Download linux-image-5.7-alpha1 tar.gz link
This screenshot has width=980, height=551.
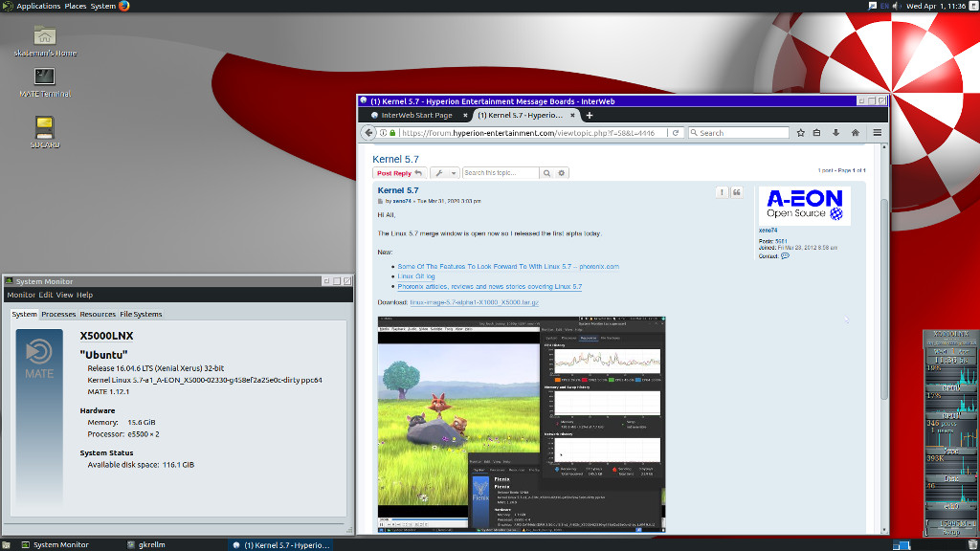pyautogui.click(x=475, y=302)
